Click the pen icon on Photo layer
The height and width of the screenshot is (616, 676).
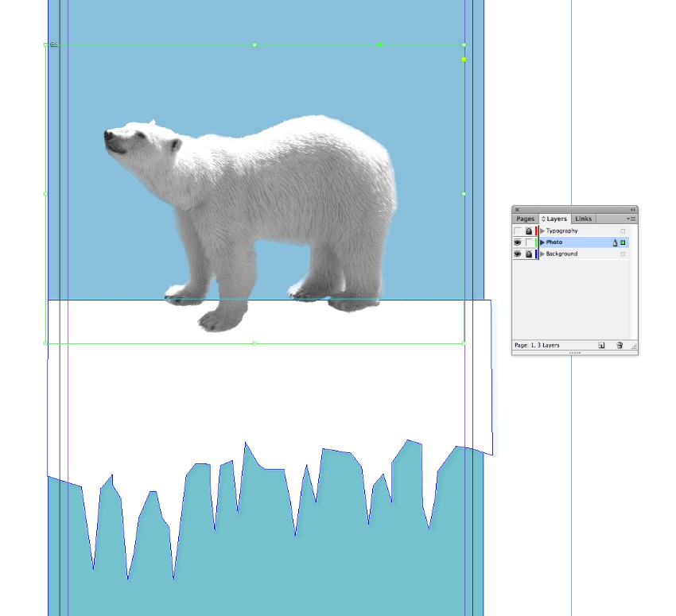[x=615, y=243]
